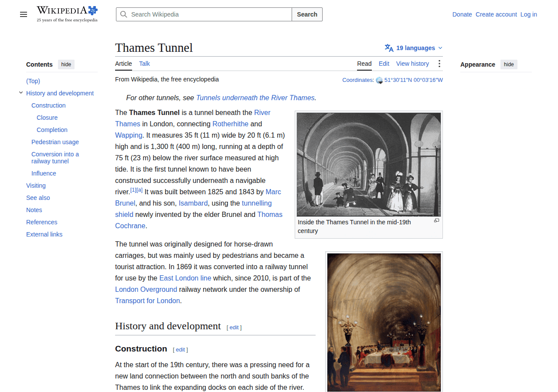Go to References in contents

[x=42, y=222]
